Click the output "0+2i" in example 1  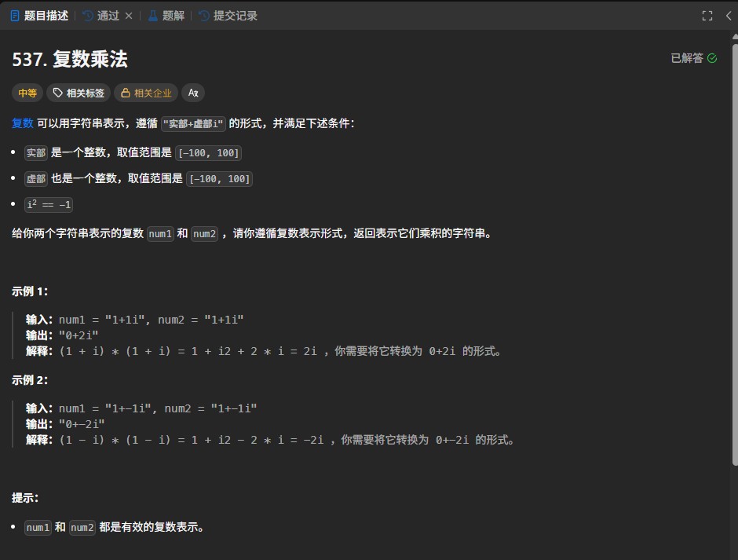(79, 335)
